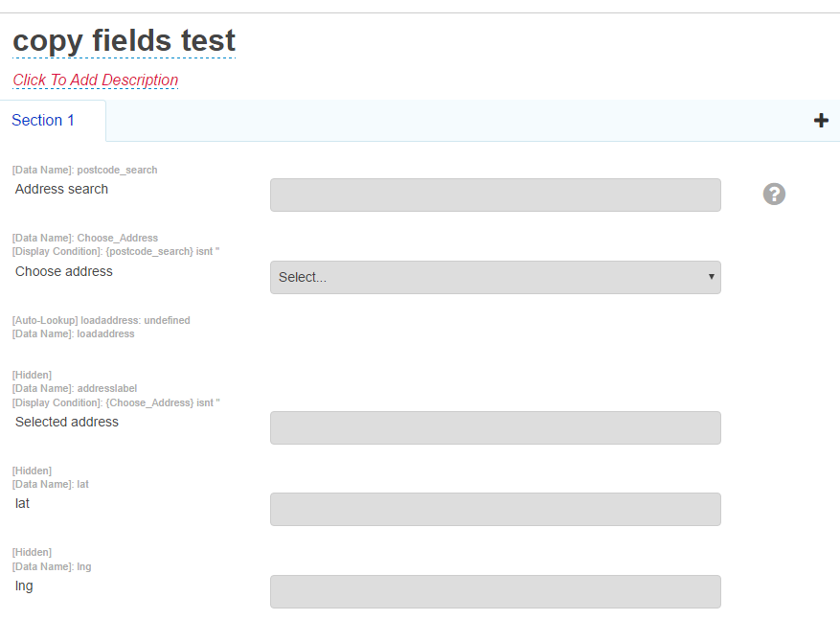Click the '[Data Name]: postcode_search' label
The image size is (840, 620).
[83, 170]
